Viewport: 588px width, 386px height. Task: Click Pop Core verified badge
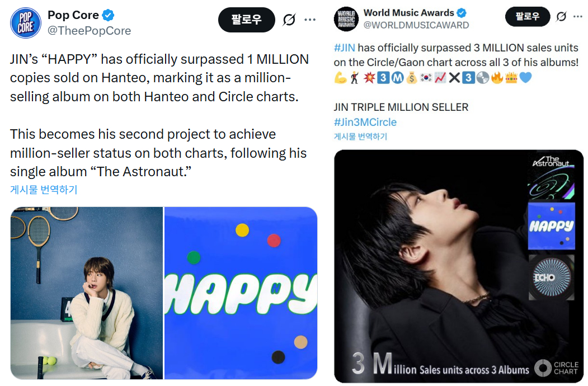click(109, 15)
